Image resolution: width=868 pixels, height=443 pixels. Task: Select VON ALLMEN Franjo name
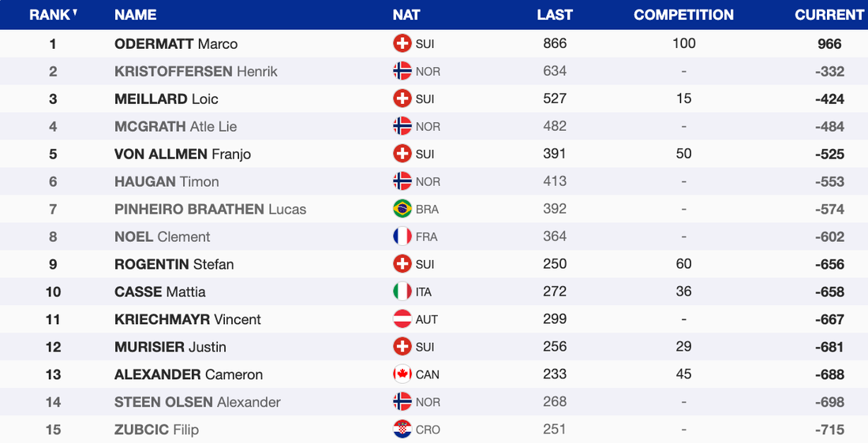click(182, 154)
